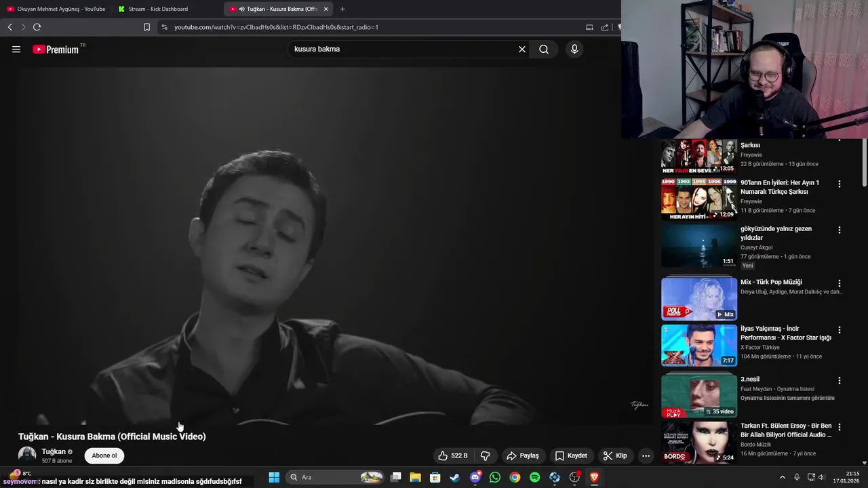868x488 pixels.
Task: Show hidden system tray icons
Action: (782, 477)
